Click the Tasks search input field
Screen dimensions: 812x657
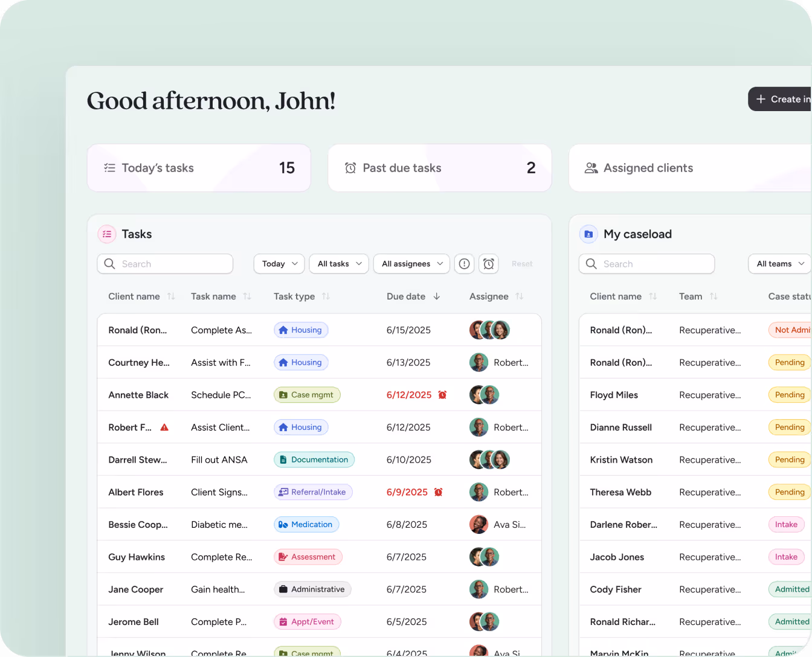(x=165, y=264)
